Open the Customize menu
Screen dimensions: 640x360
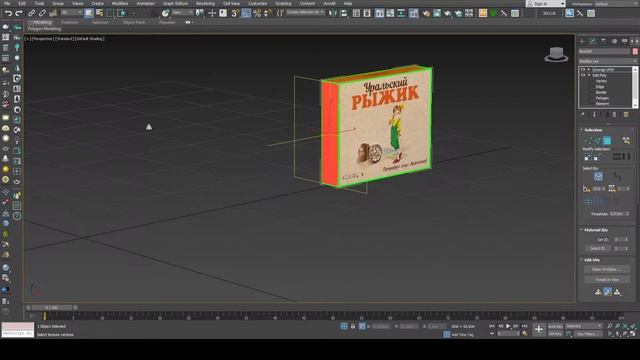click(x=258, y=3)
